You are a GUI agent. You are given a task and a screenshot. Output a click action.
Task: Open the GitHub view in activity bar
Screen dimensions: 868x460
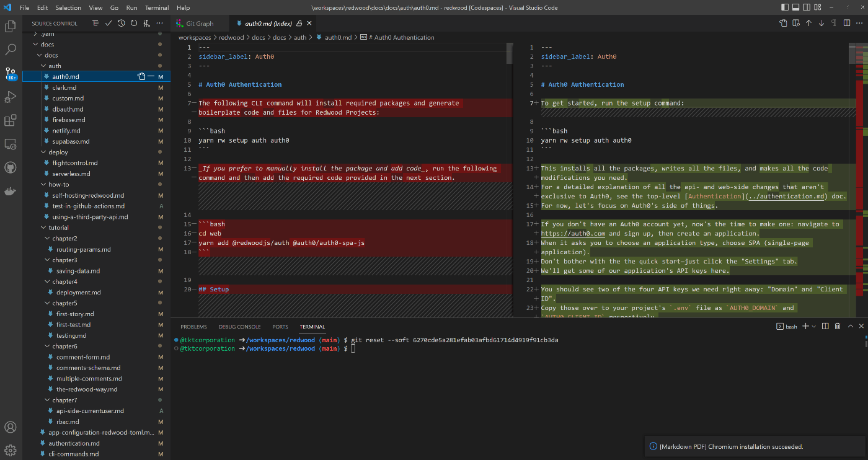pyautogui.click(x=11, y=168)
